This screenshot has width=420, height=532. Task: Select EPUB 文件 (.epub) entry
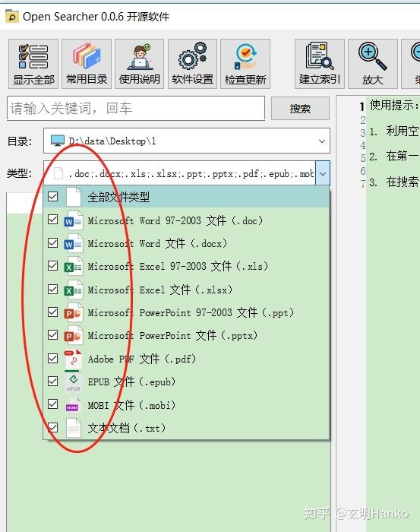[186, 382]
